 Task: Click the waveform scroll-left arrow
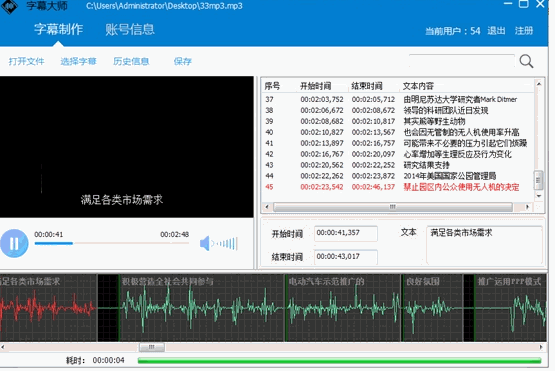(x=3, y=347)
